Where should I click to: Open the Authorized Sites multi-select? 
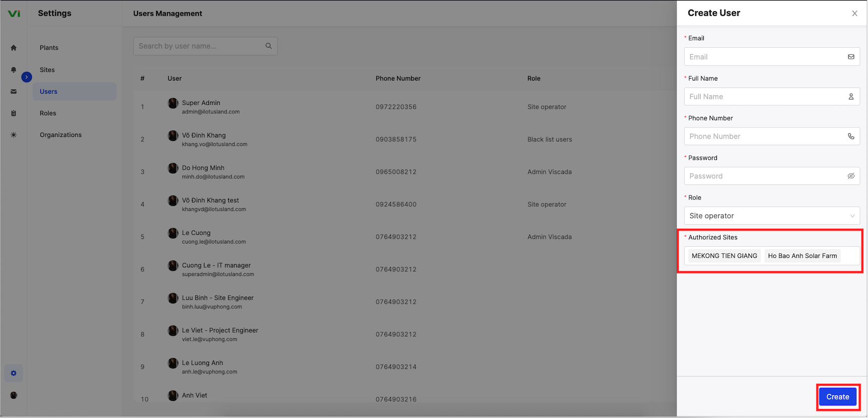[x=772, y=256]
